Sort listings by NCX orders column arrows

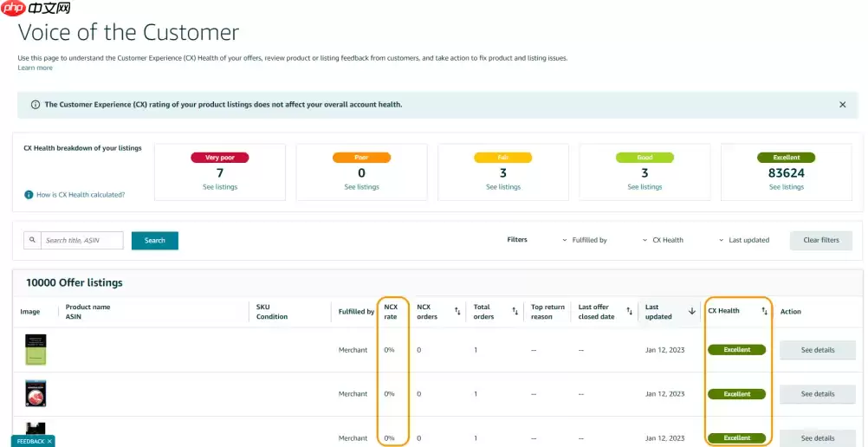(x=457, y=311)
